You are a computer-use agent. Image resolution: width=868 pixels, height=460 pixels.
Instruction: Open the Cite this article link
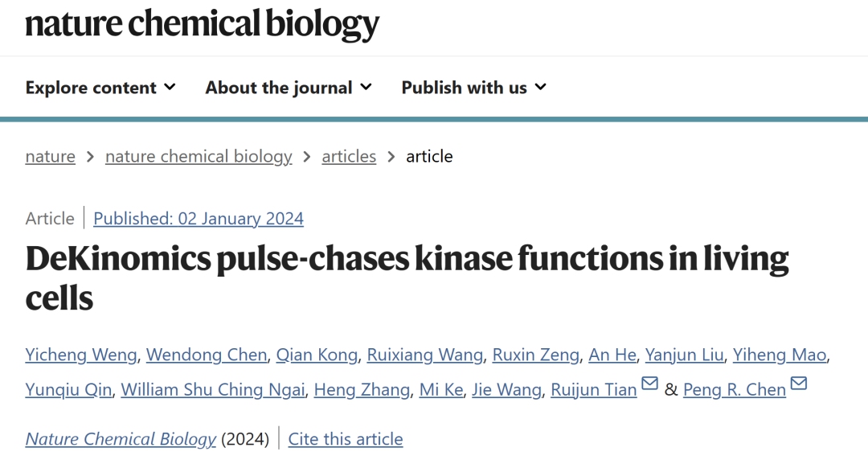tap(346, 439)
